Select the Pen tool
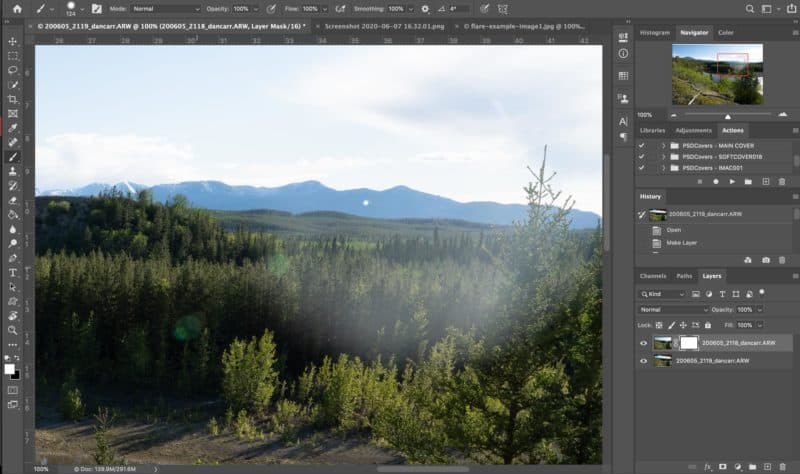The width and height of the screenshot is (800, 474). (13, 258)
